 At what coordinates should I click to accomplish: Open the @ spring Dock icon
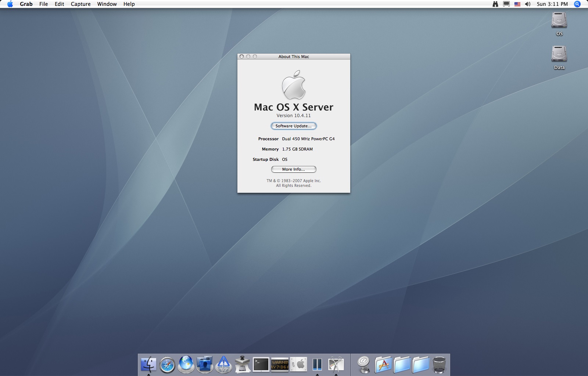pos(364,365)
